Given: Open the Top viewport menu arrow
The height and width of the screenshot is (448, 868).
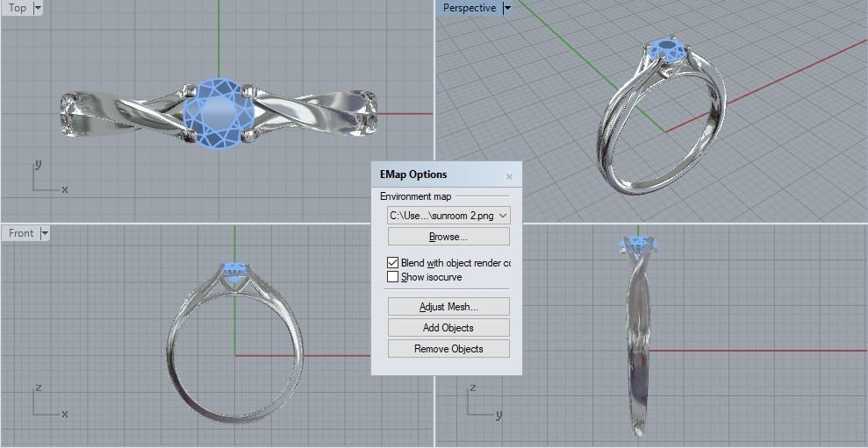Looking at the screenshot, I should coord(38,8).
